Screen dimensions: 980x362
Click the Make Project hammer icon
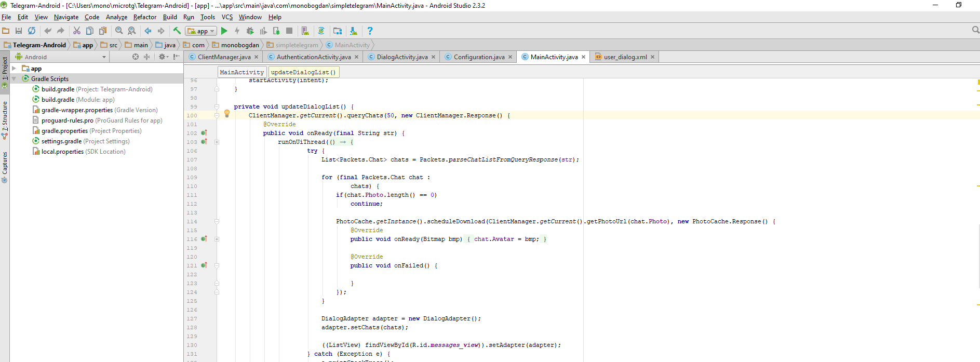coord(177,31)
